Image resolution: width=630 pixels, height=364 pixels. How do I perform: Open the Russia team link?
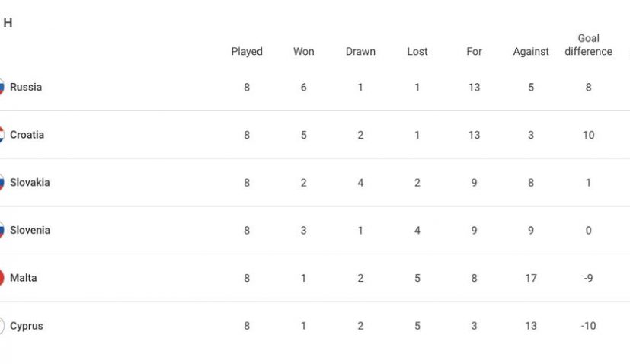point(26,88)
